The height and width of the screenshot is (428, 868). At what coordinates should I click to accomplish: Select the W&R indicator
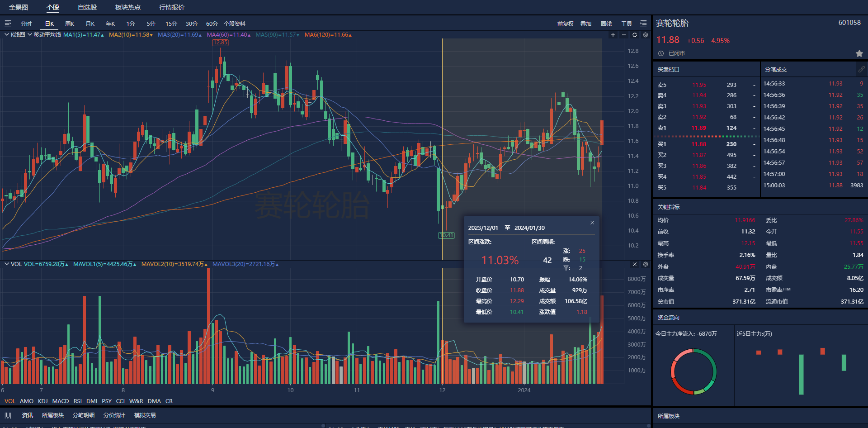pos(136,401)
